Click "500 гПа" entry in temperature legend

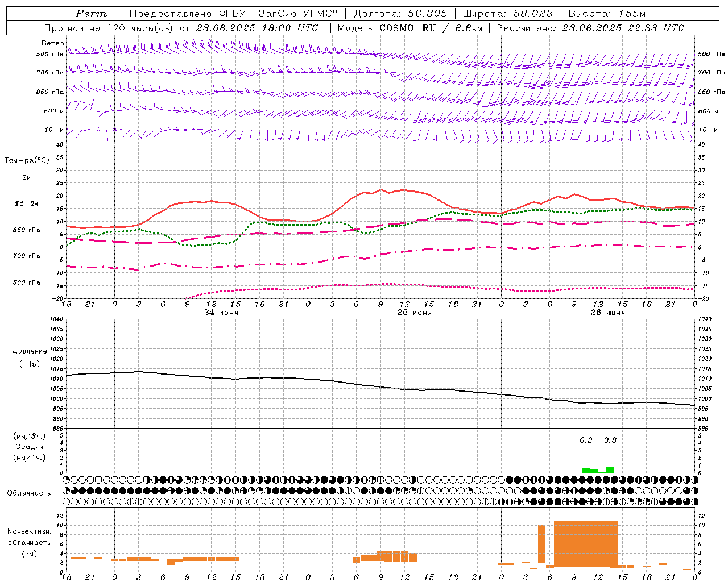click(x=27, y=282)
